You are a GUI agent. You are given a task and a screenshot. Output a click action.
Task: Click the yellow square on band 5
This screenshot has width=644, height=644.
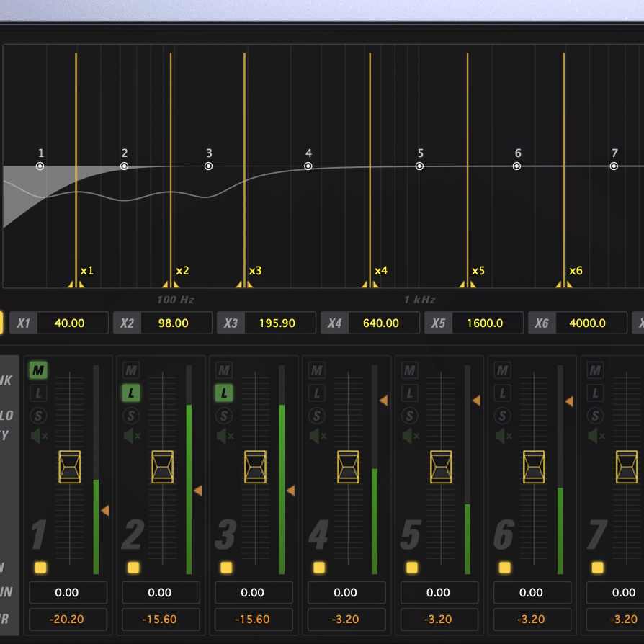412,568
